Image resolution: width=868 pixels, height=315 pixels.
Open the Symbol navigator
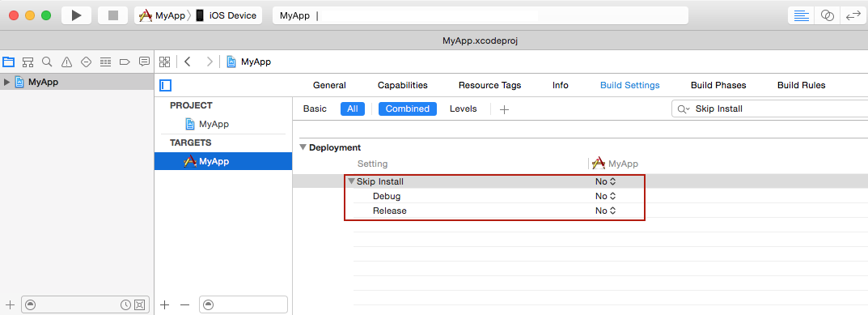28,62
